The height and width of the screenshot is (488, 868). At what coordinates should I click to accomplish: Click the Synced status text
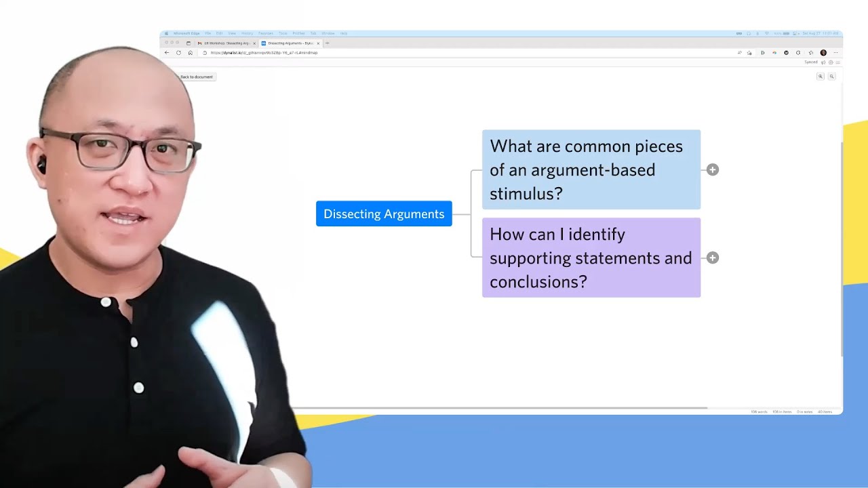811,62
